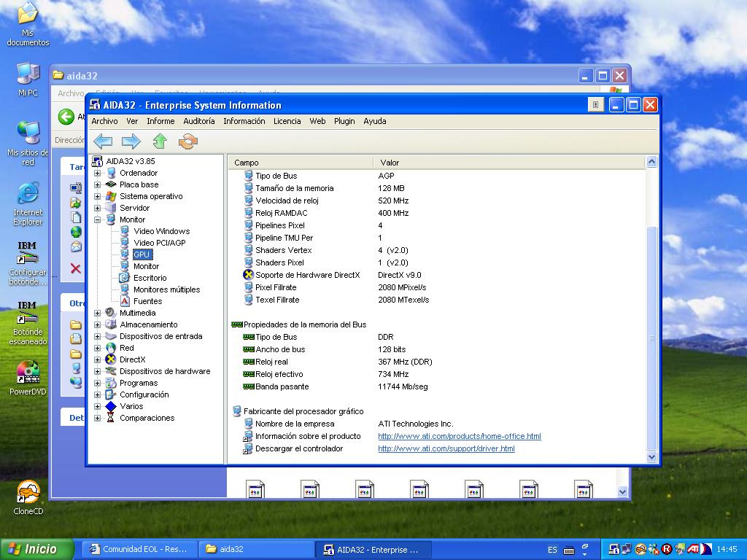Expand the Almacenamiento tree node
This screenshot has width=747, height=560.
[97, 324]
